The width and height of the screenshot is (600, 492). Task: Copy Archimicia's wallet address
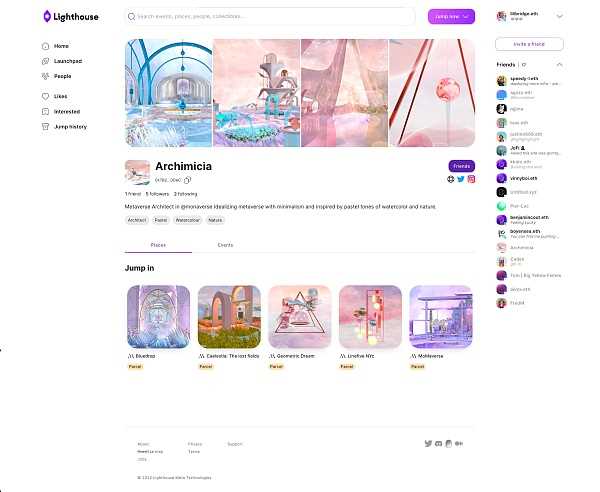tap(188, 180)
